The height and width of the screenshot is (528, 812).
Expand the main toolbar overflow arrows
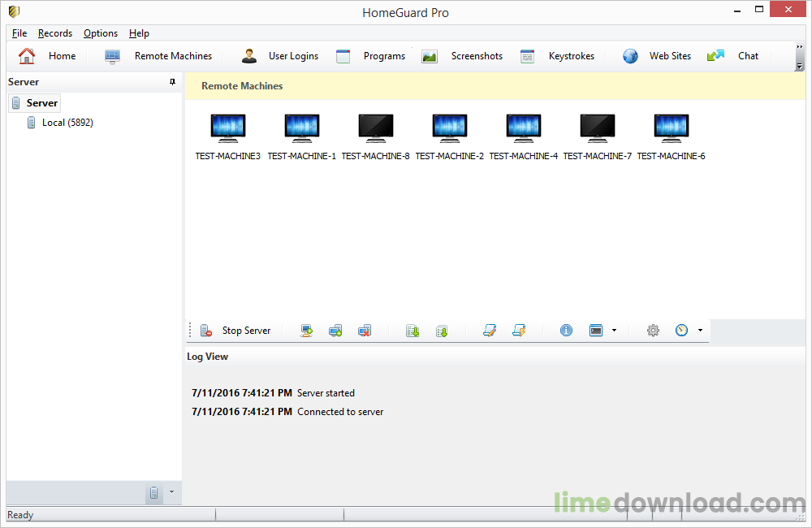point(800,46)
